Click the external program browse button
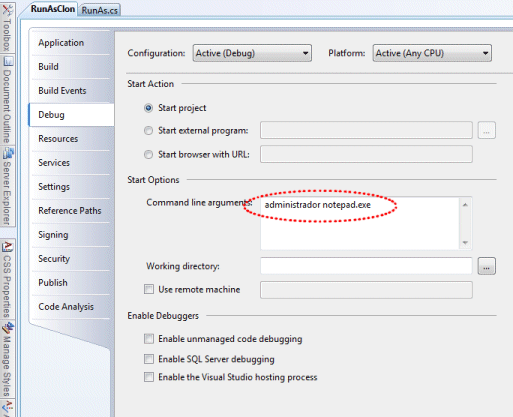The width and height of the screenshot is (513, 417). pyautogui.click(x=486, y=130)
